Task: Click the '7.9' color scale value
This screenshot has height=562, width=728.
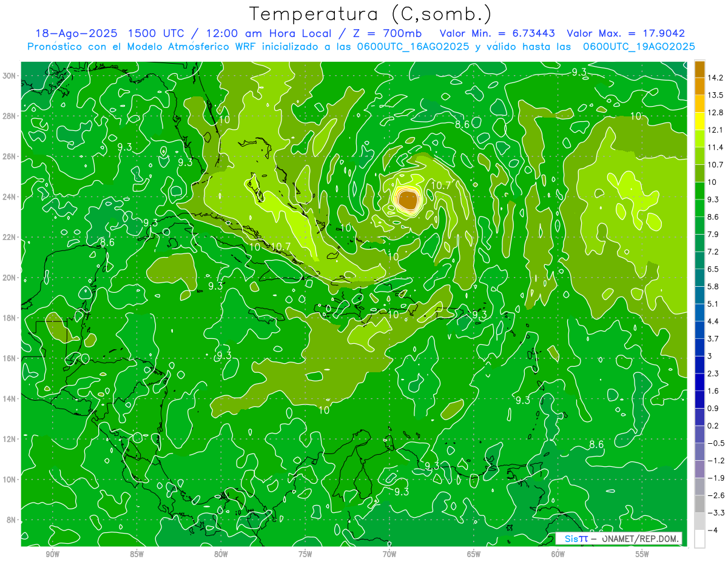Action: 713,234
